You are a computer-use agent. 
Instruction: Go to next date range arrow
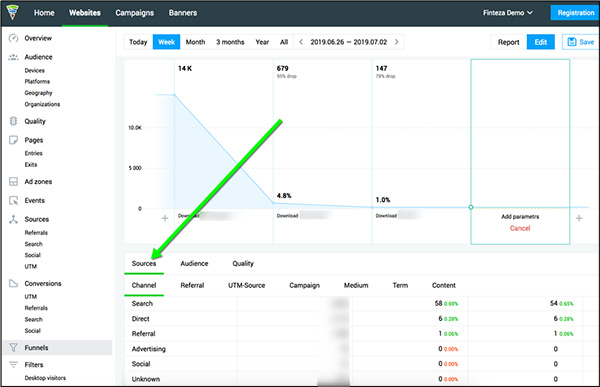(x=397, y=42)
